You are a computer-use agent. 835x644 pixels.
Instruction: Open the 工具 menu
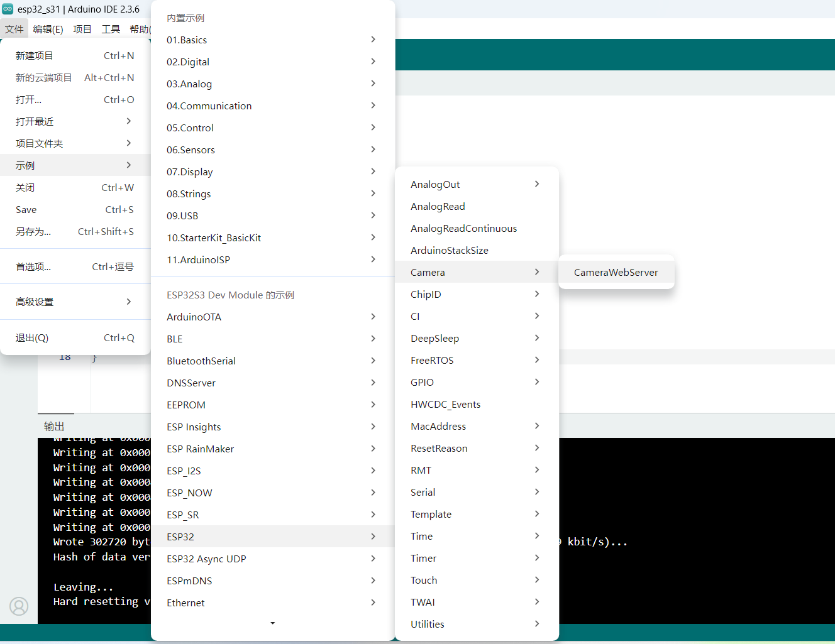111,29
